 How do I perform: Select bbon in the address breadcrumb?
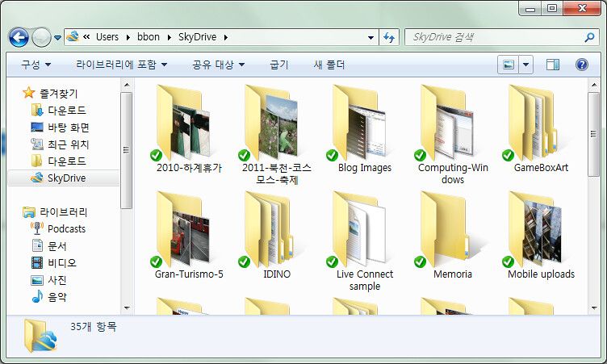[x=149, y=37]
